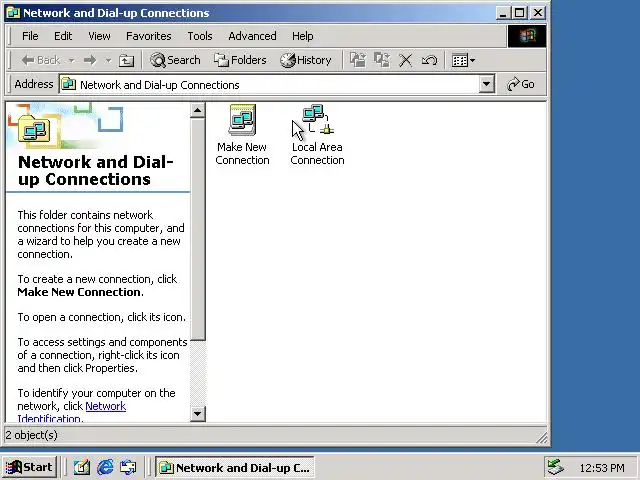
Task: Expand the Address bar dropdown
Action: pyautogui.click(x=486, y=84)
